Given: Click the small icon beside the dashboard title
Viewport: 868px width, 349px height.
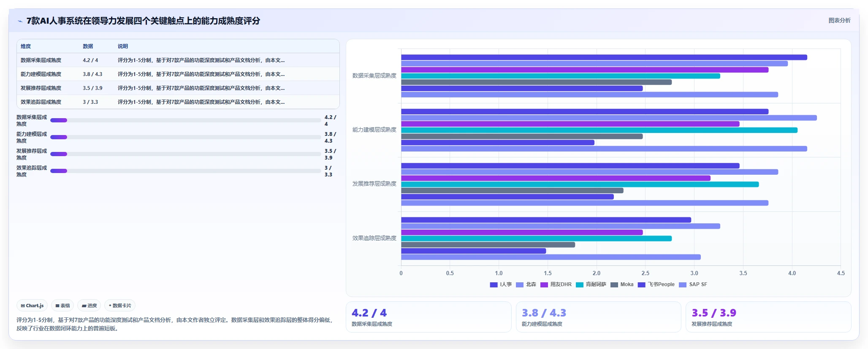Looking at the screenshot, I should (x=20, y=21).
